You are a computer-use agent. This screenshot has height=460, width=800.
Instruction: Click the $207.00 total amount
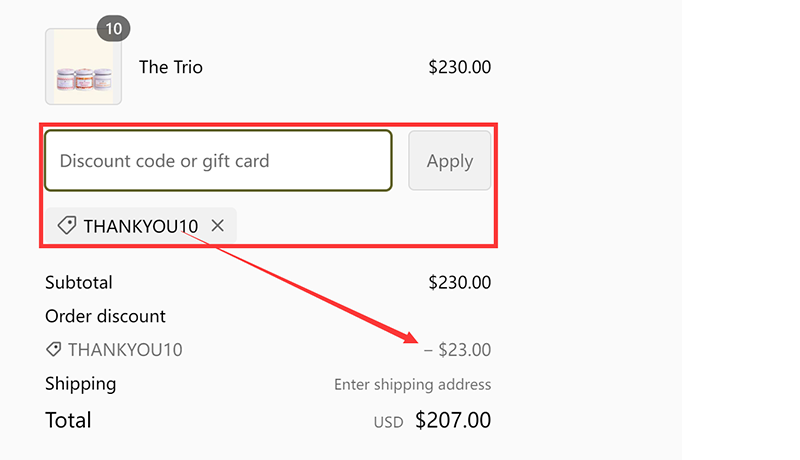pyautogui.click(x=453, y=420)
